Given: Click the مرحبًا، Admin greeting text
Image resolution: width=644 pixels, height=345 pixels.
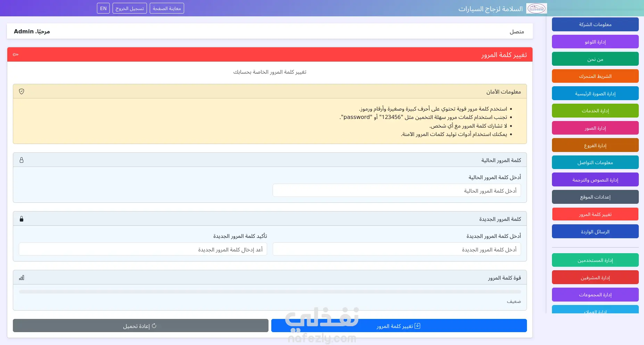Looking at the screenshot, I should [32, 31].
